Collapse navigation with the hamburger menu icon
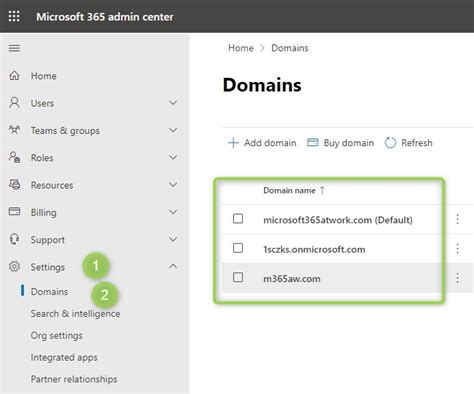This screenshot has height=394, width=474. pos(14,48)
